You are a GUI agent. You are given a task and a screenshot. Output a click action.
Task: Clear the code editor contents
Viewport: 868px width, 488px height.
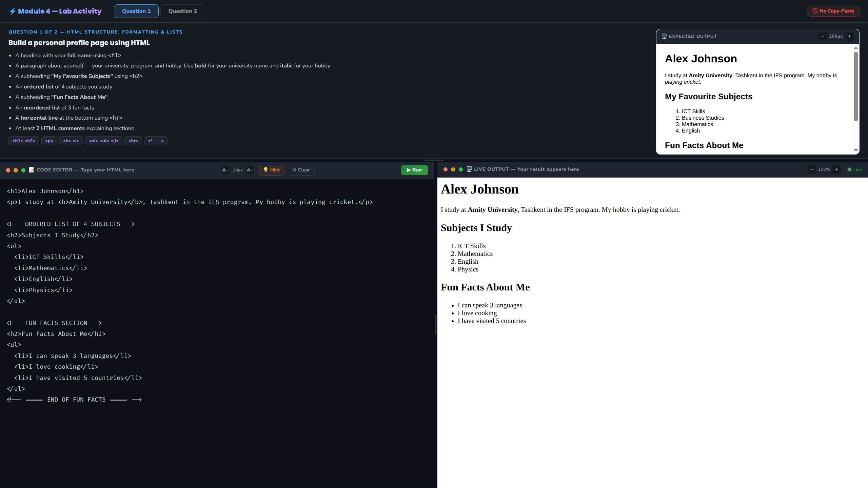[x=301, y=170]
